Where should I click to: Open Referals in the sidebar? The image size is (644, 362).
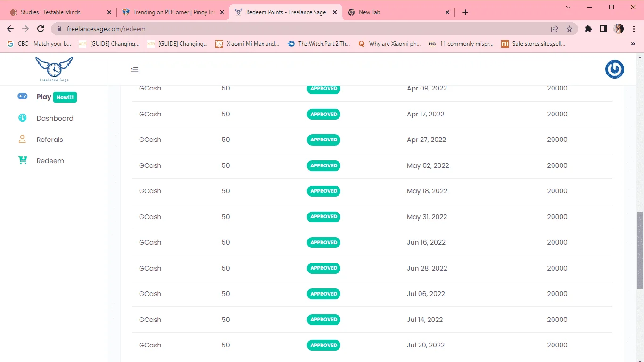pos(50,140)
